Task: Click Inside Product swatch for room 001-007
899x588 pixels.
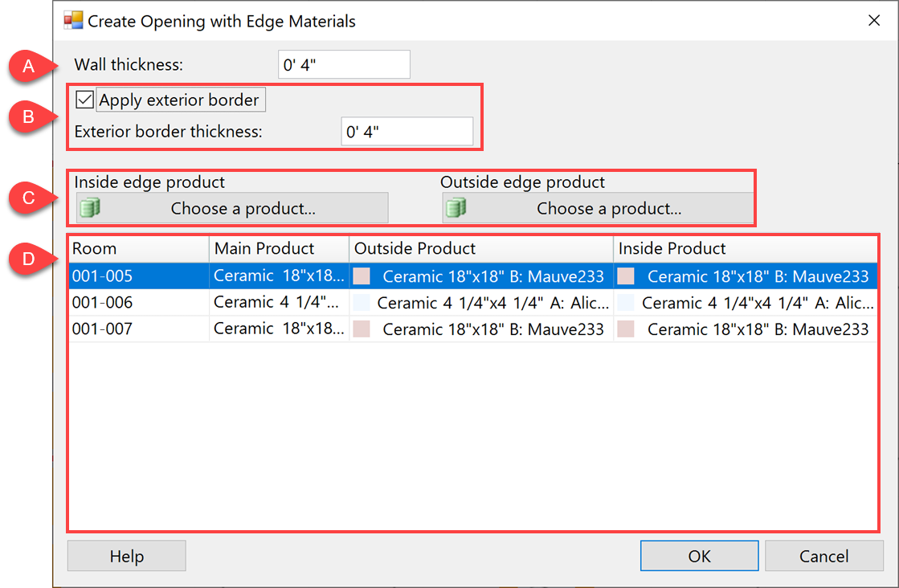Action: (626, 329)
